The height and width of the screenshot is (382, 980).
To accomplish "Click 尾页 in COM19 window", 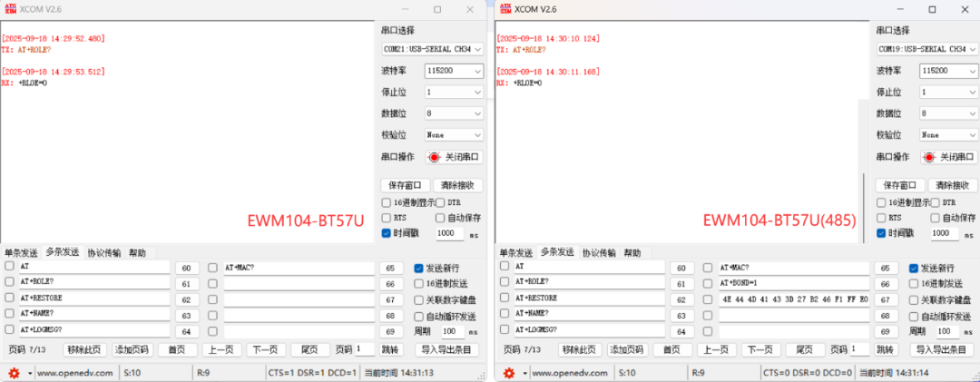I will (x=805, y=350).
